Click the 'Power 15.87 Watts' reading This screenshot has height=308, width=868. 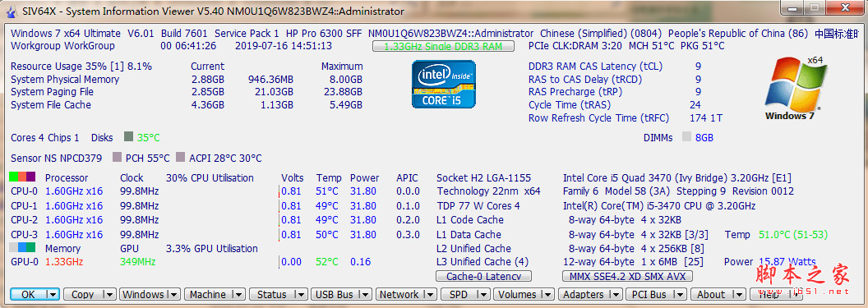point(770,261)
